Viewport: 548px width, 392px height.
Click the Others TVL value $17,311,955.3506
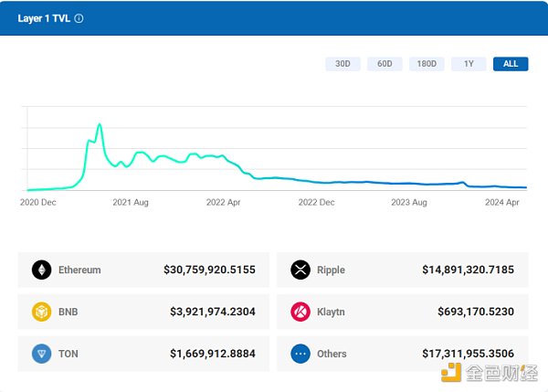(x=469, y=354)
